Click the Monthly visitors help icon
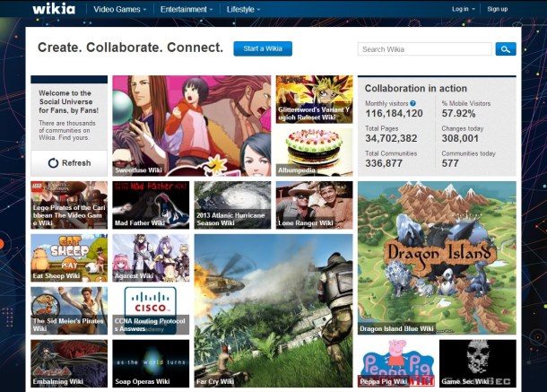This screenshot has height=392, width=547. tap(413, 103)
